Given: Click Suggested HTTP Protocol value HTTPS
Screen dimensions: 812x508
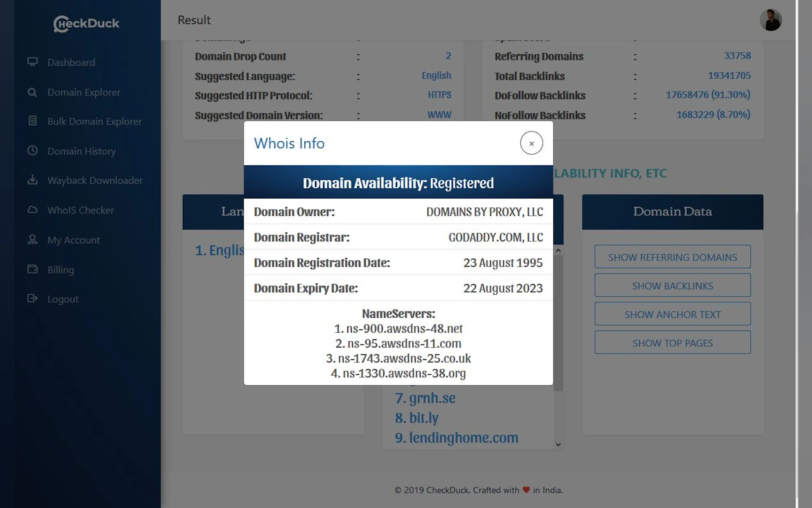Looking at the screenshot, I should tap(439, 95).
